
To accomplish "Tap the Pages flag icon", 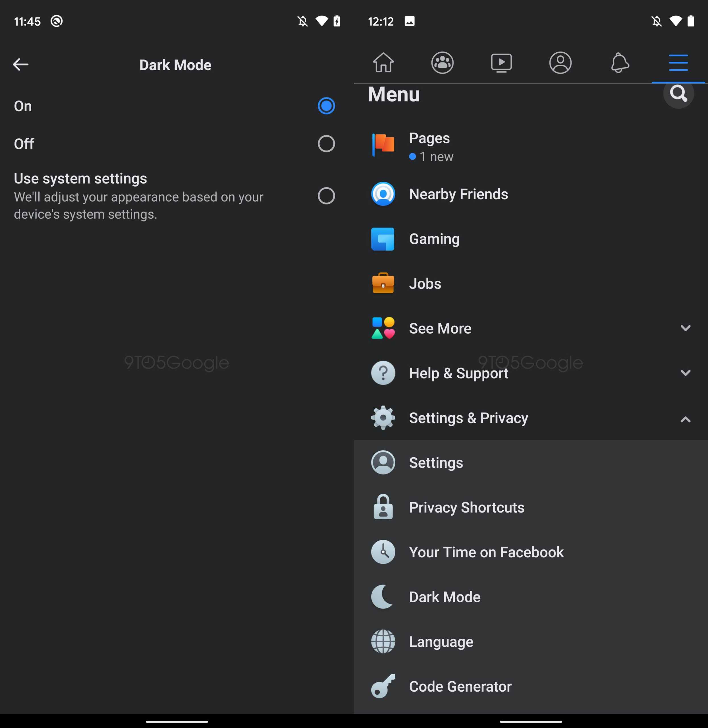I will (383, 145).
